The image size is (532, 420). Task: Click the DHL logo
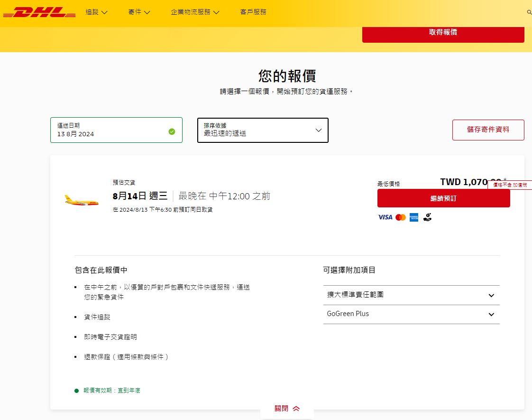point(39,13)
